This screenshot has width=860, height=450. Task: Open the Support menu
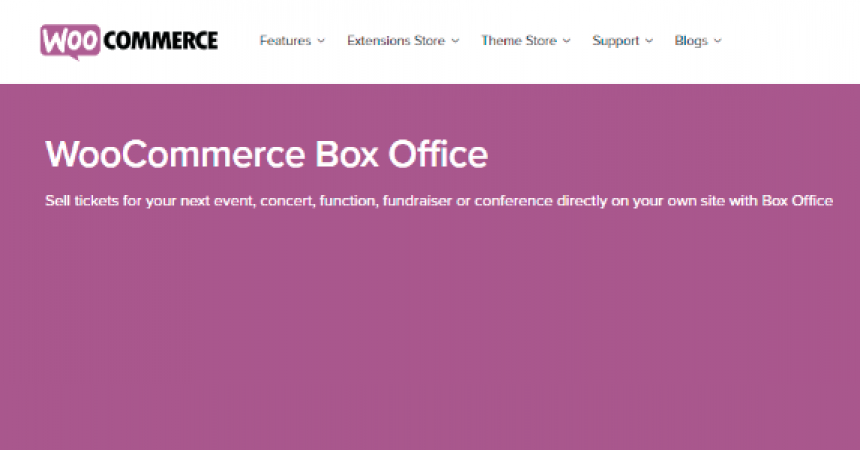coord(615,41)
